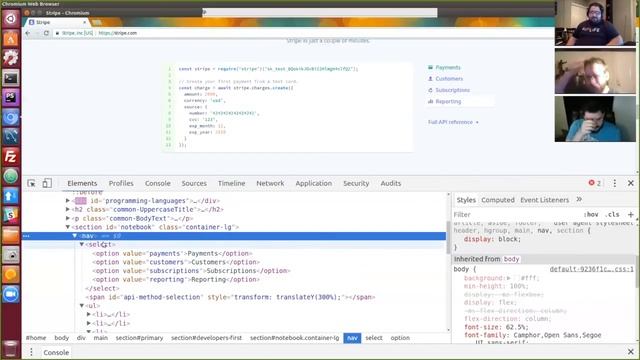This screenshot has height=360, width=640.
Task: Open the Sources tab
Action: [x=194, y=183]
